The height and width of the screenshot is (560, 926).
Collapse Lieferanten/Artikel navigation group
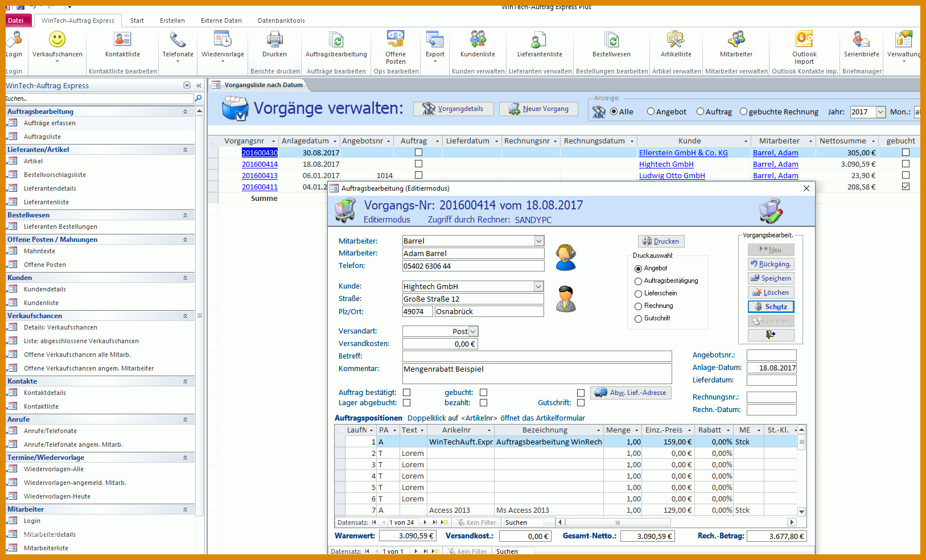(185, 150)
